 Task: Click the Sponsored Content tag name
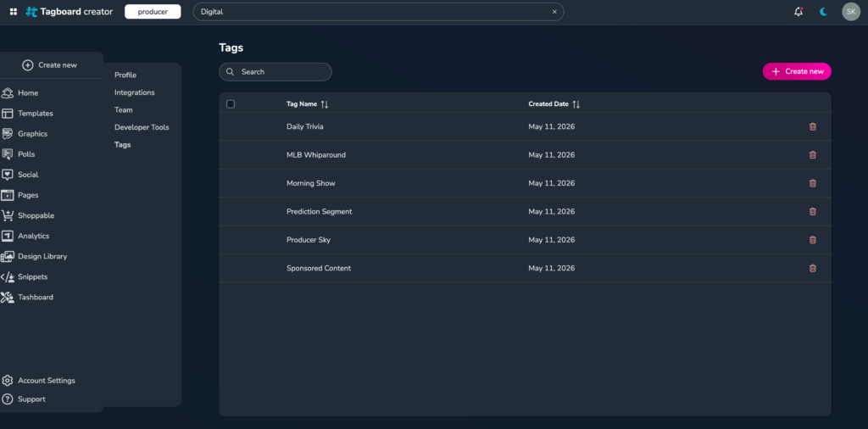pyautogui.click(x=319, y=269)
